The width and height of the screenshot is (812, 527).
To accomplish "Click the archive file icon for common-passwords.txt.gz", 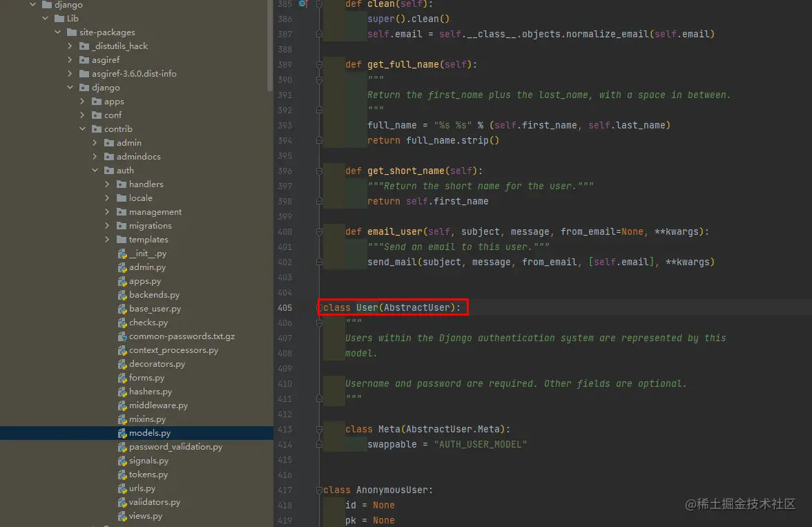I will [122, 337].
